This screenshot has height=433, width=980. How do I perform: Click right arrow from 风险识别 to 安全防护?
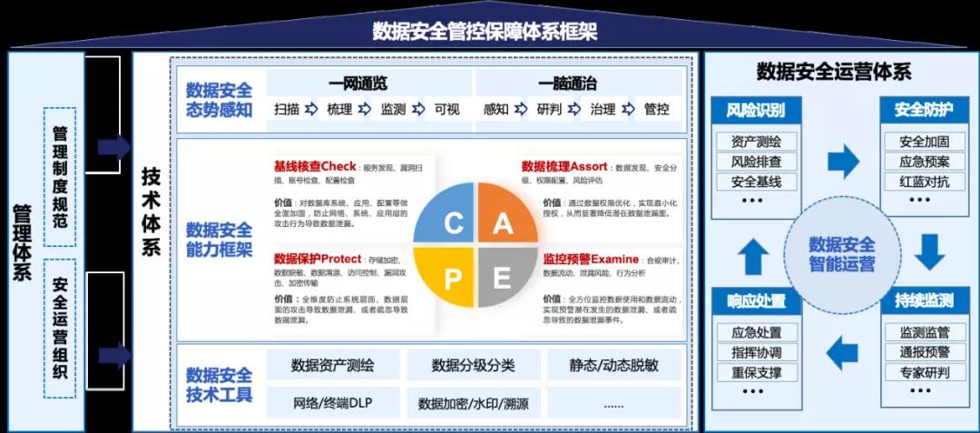[842, 161]
